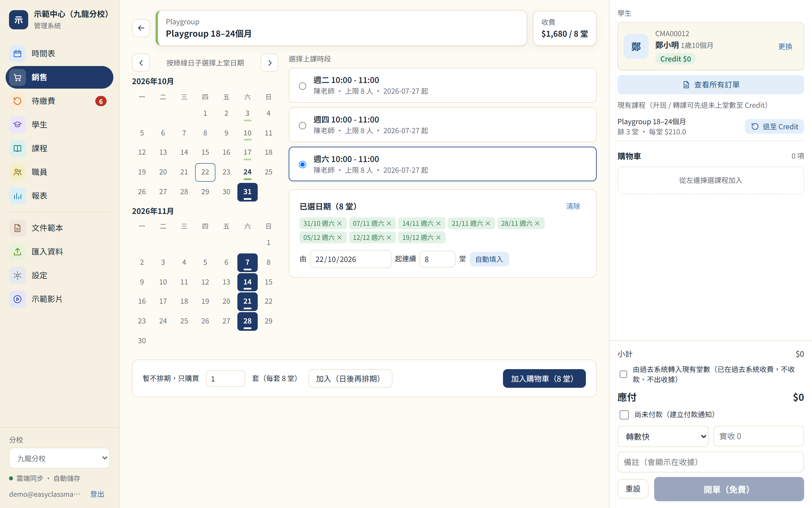Open the 示範影片 play icon
812x508 pixels.
click(17, 299)
